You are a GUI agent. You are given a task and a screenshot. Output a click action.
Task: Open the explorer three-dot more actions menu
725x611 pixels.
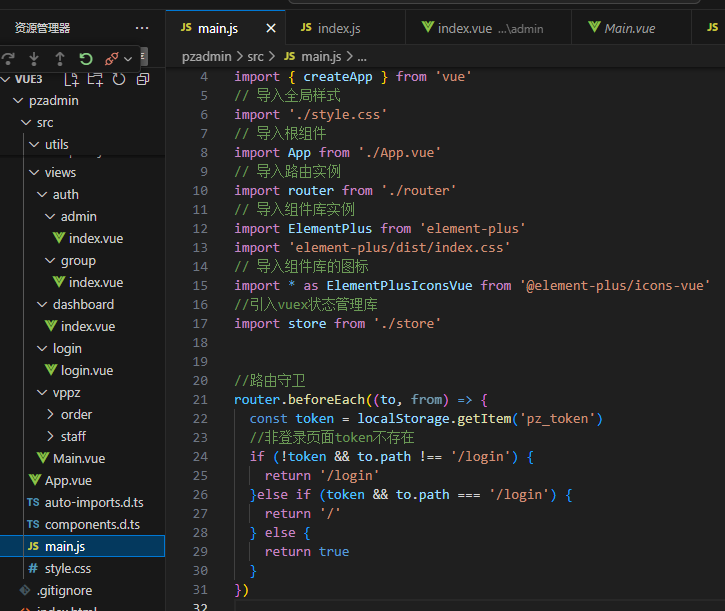point(142,28)
